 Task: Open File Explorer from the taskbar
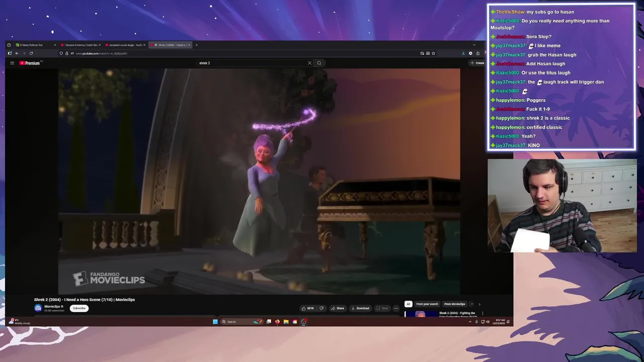[286, 322]
